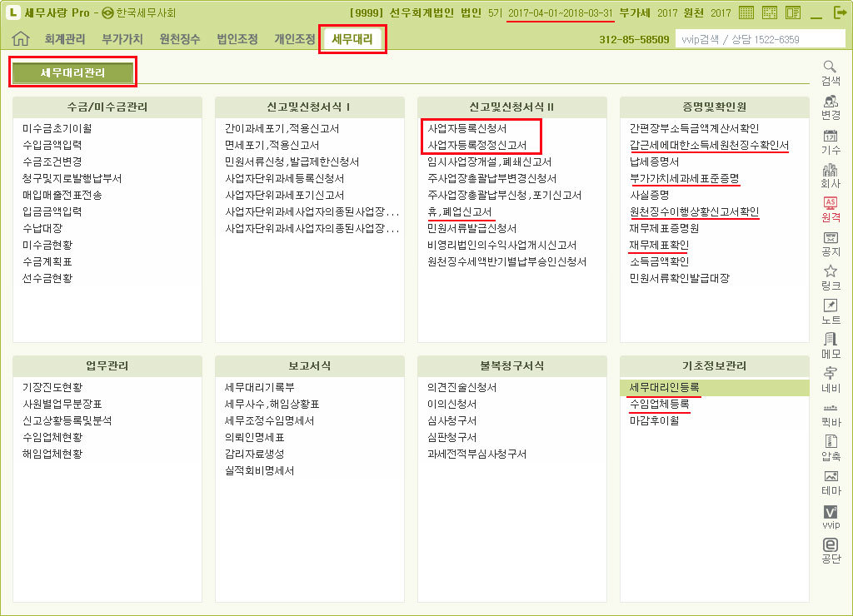
Task: Open the 압축 compress sidebar icon
Action: (x=831, y=449)
